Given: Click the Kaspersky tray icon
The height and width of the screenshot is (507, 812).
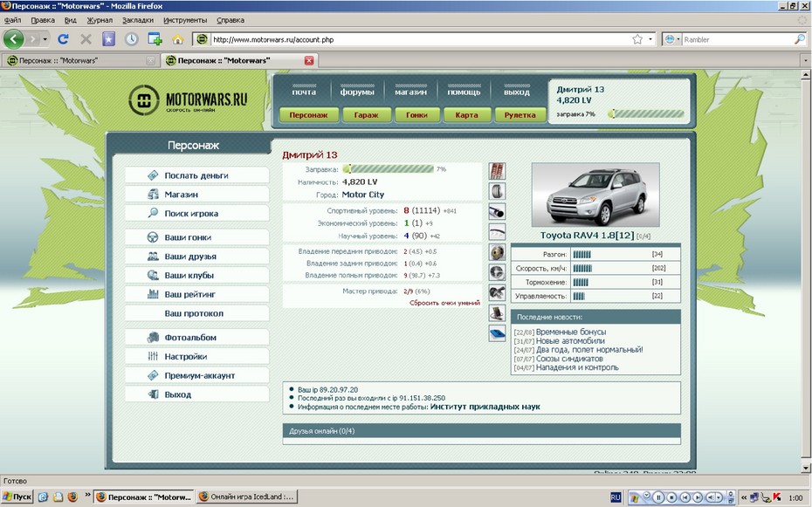Looking at the screenshot, I should coord(777,497).
